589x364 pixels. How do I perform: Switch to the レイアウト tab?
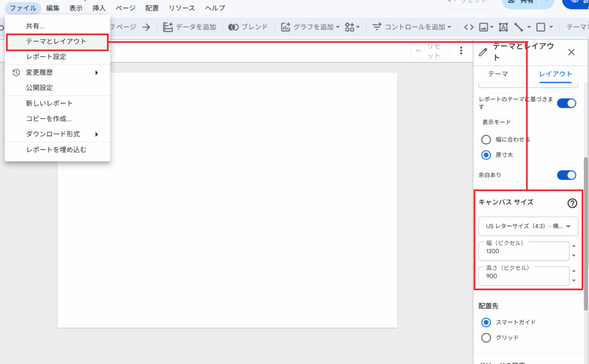point(555,74)
